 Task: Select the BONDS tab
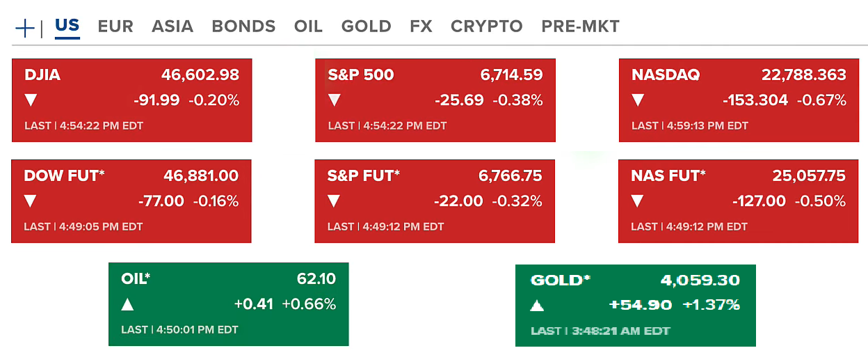coord(243,26)
